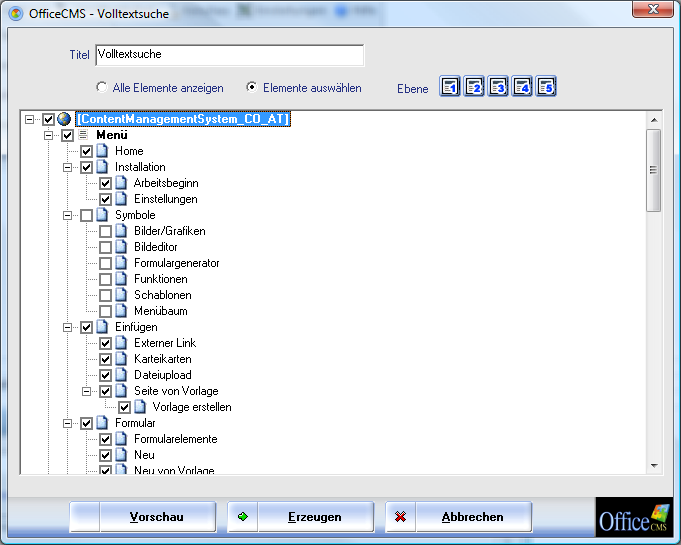681x545 pixels.
Task: Select the Seite von Vorlage tree item
Action: click(x=176, y=391)
